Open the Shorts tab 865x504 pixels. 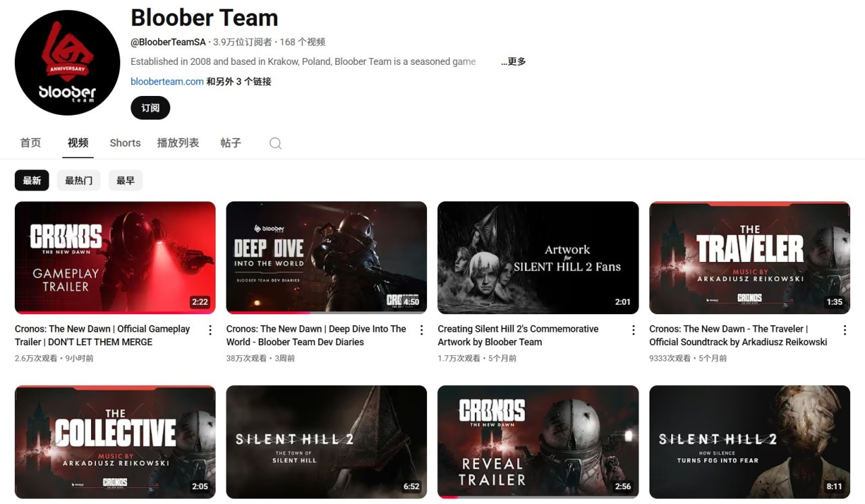coord(125,143)
